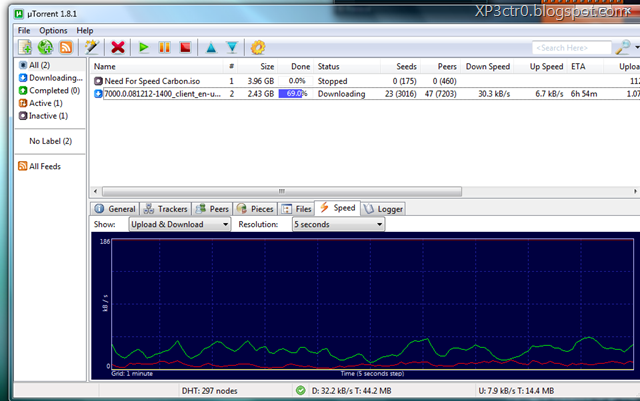640x401 pixels.
Task: Sort by Down Speed column header
Action: tap(487, 67)
